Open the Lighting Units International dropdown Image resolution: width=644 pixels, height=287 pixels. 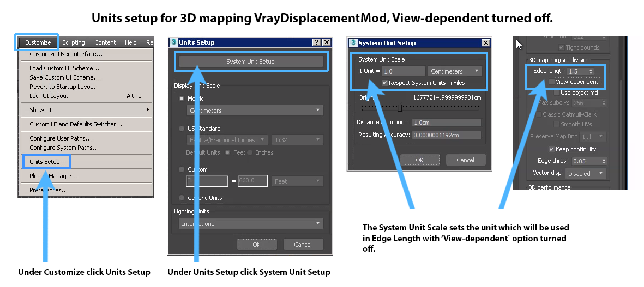coord(250,224)
